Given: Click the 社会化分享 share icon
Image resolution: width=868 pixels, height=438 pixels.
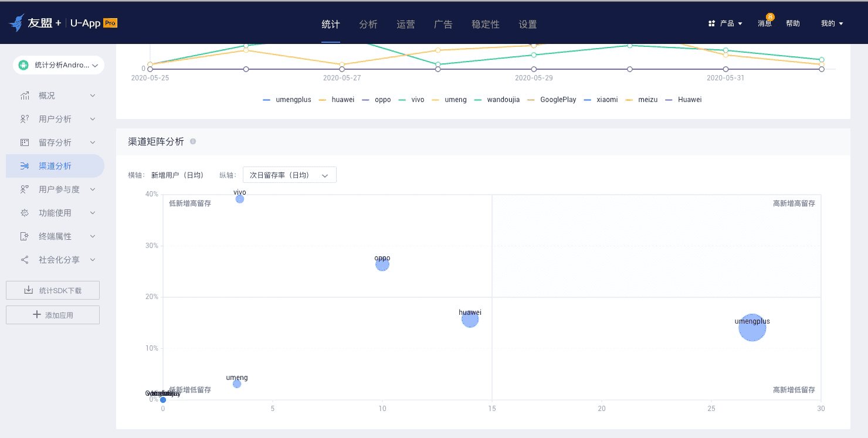Looking at the screenshot, I should pyautogui.click(x=25, y=260).
